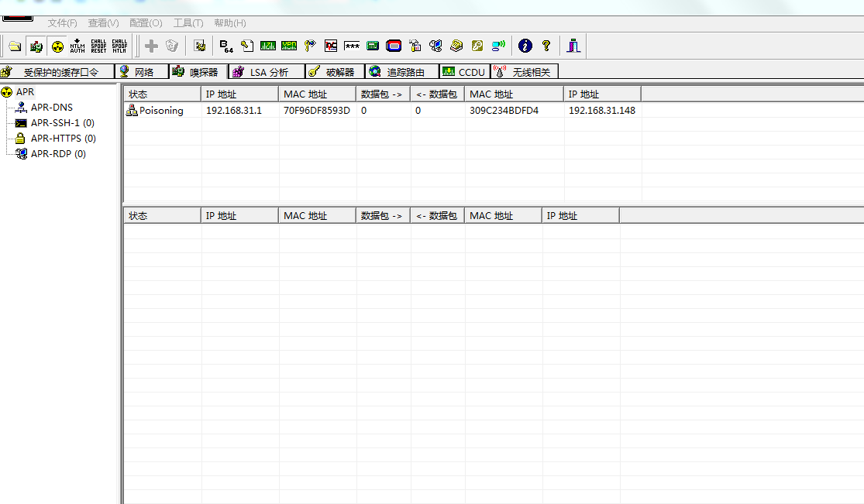Viewport: 864px width, 504px height.
Task: Select APR-DNS in the tree
Action: [52, 108]
